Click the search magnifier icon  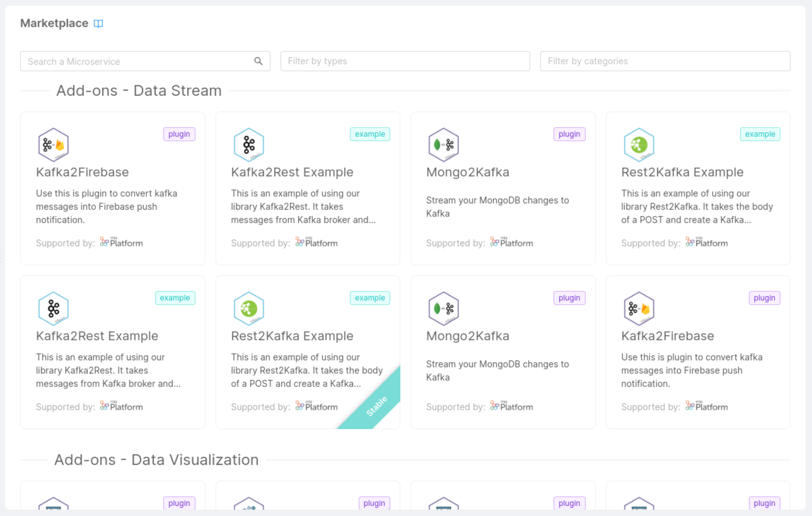point(258,61)
